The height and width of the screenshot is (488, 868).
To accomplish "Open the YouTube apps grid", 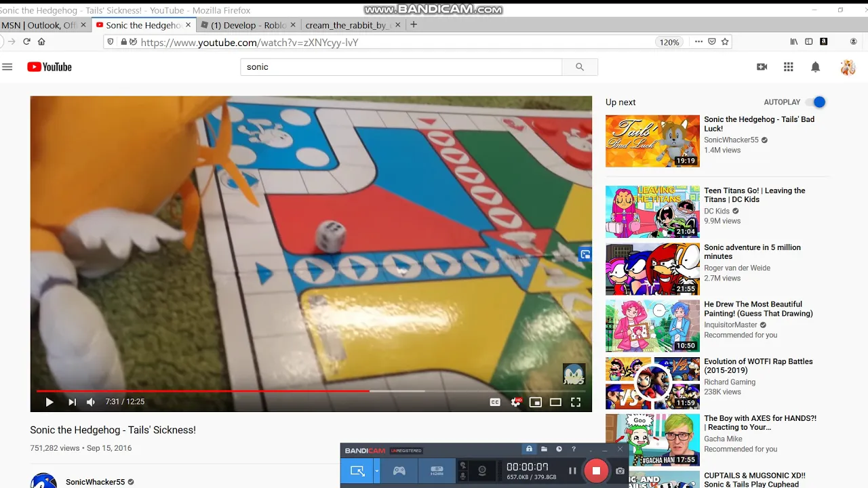I will point(788,67).
